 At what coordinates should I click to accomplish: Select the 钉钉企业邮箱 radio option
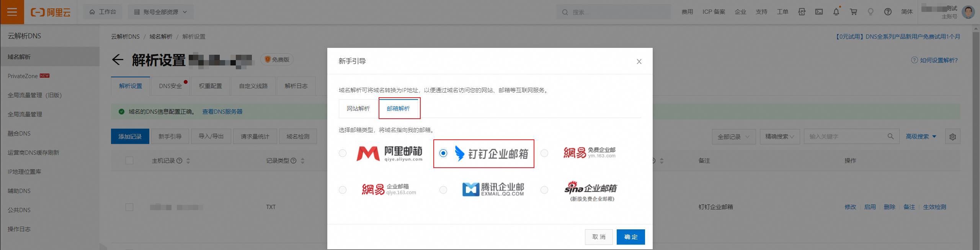pyautogui.click(x=443, y=153)
